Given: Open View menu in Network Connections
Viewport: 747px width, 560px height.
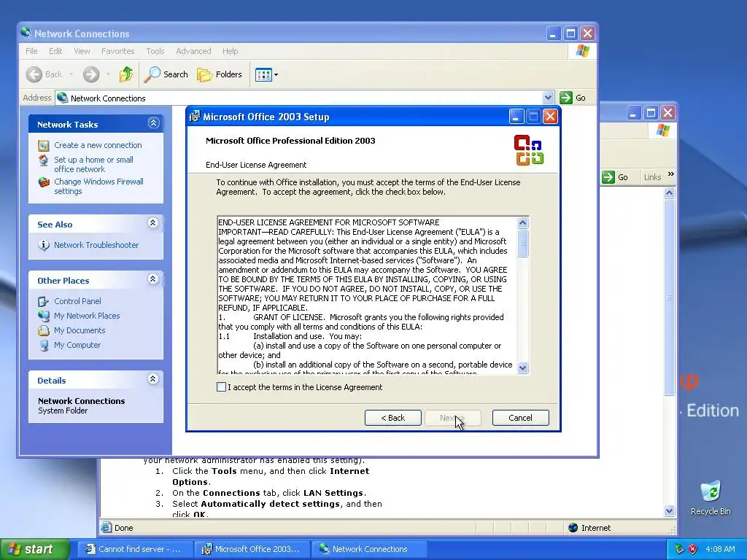Looking at the screenshot, I should (x=82, y=51).
